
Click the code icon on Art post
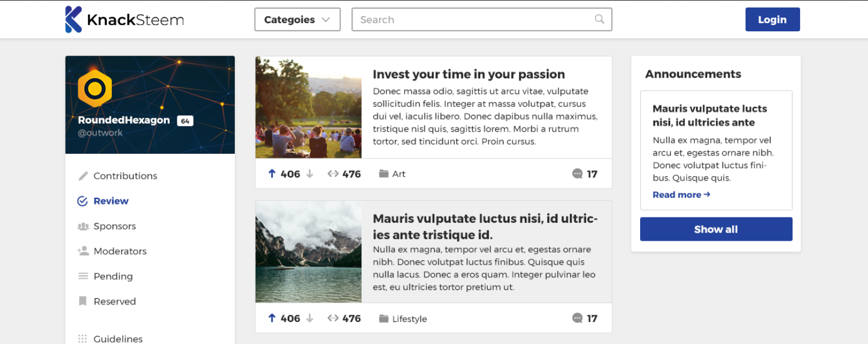pos(333,173)
